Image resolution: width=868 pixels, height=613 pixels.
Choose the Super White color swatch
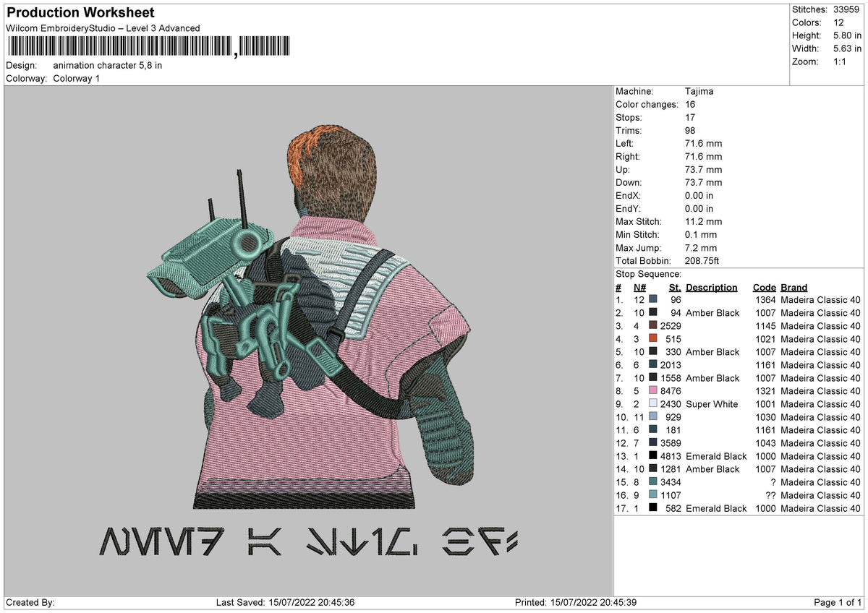point(653,403)
